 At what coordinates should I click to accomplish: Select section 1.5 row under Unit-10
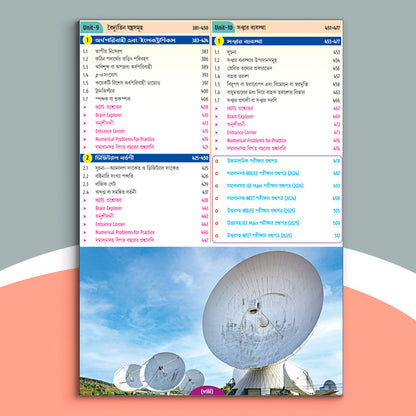point(277,84)
